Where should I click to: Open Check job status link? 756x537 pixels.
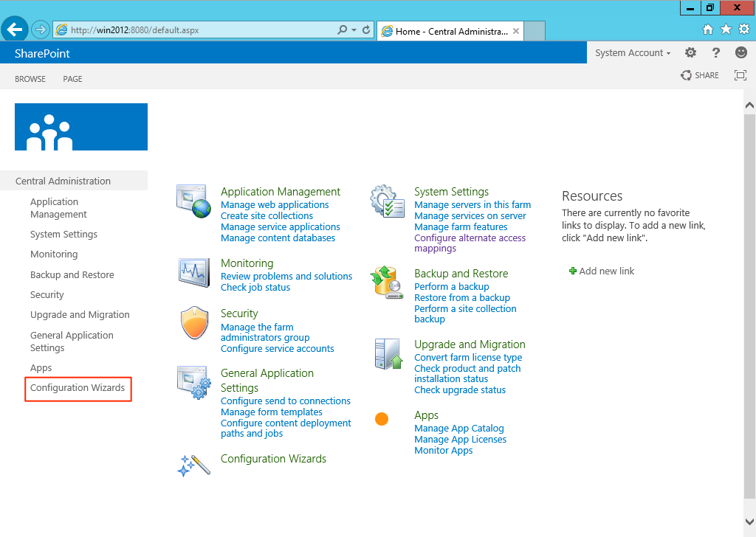[255, 288]
